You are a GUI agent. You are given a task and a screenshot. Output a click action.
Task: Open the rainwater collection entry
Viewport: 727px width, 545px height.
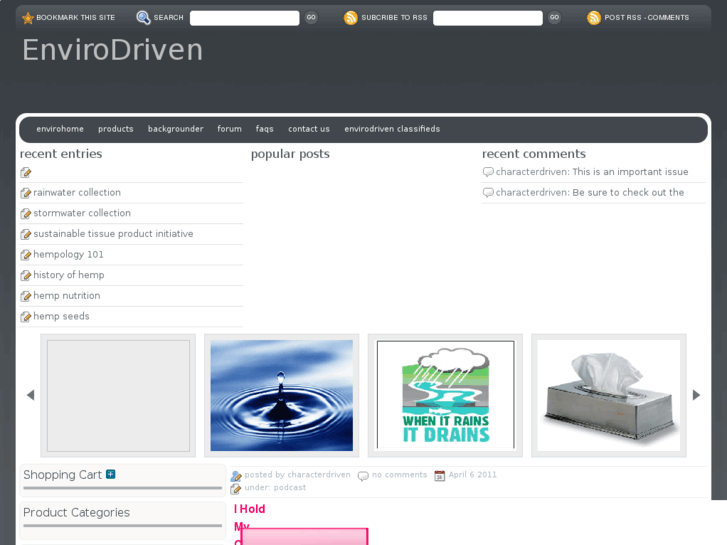pyautogui.click(x=77, y=193)
